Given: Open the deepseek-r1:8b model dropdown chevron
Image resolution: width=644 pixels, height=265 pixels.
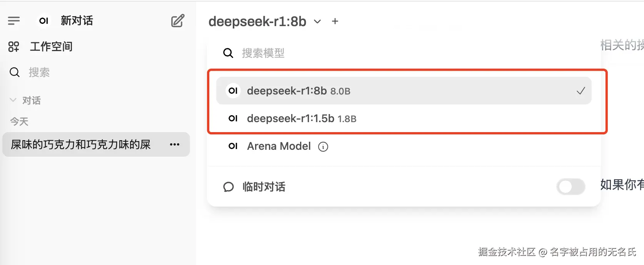Looking at the screenshot, I should click(x=317, y=22).
